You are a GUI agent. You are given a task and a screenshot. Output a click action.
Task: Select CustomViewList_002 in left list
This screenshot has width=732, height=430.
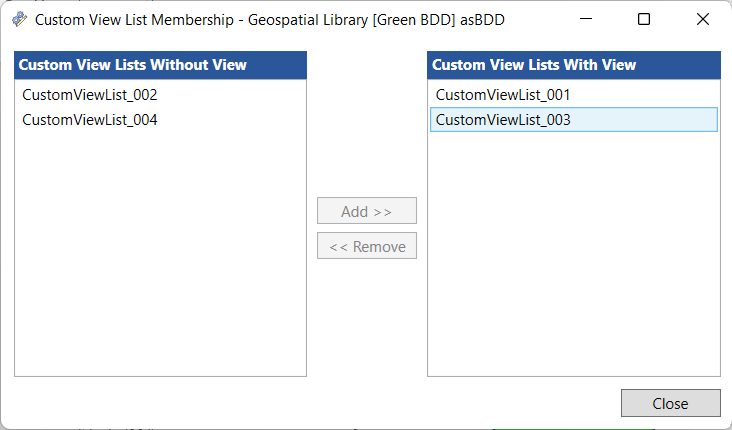90,95
